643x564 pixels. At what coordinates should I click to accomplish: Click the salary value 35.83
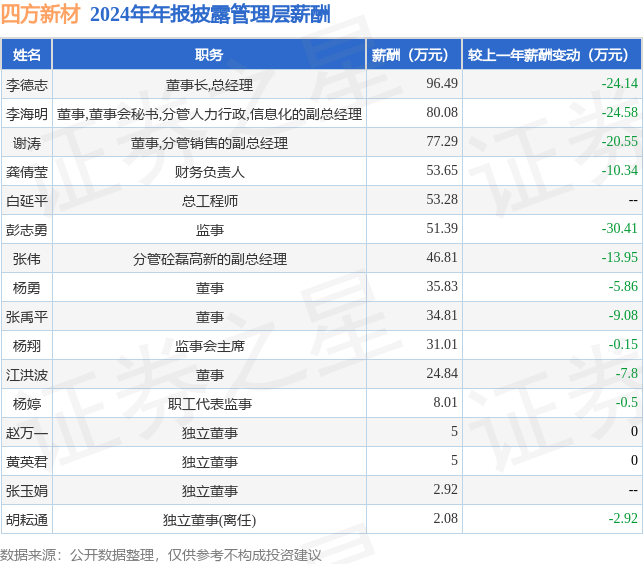pos(442,286)
